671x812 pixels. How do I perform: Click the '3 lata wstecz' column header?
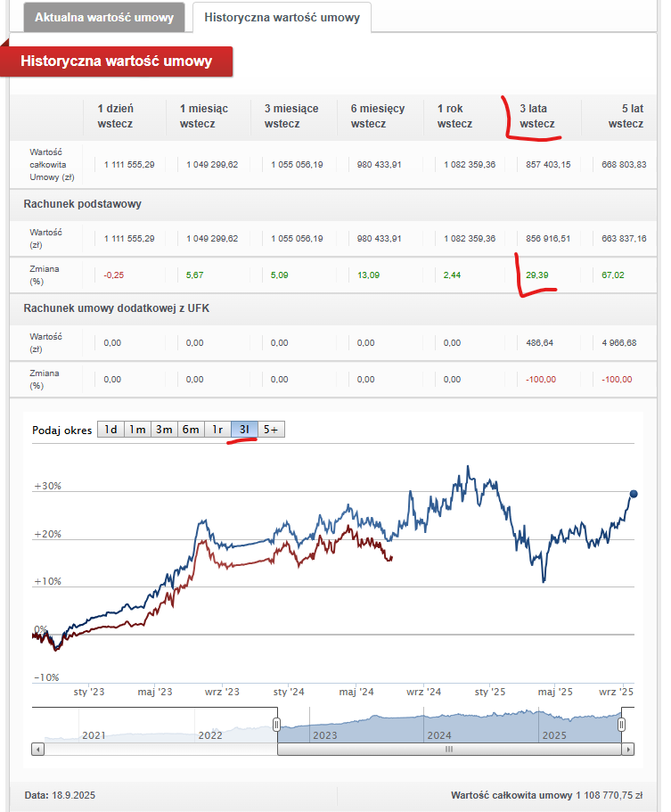(x=537, y=116)
